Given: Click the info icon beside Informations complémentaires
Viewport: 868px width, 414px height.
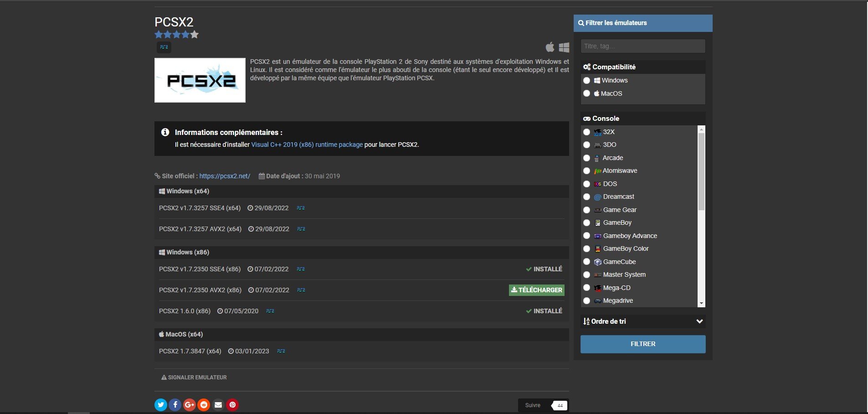Looking at the screenshot, I should click(x=165, y=132).
